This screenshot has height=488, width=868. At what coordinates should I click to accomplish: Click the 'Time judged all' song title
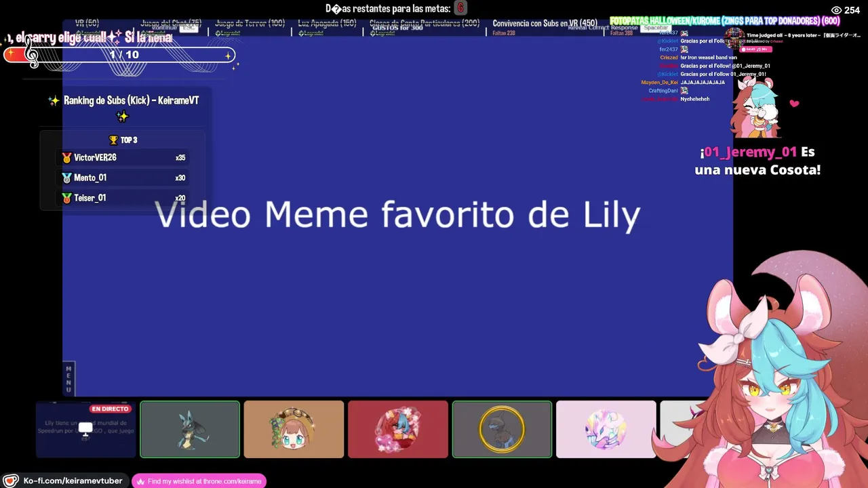[x=802, y=35]
